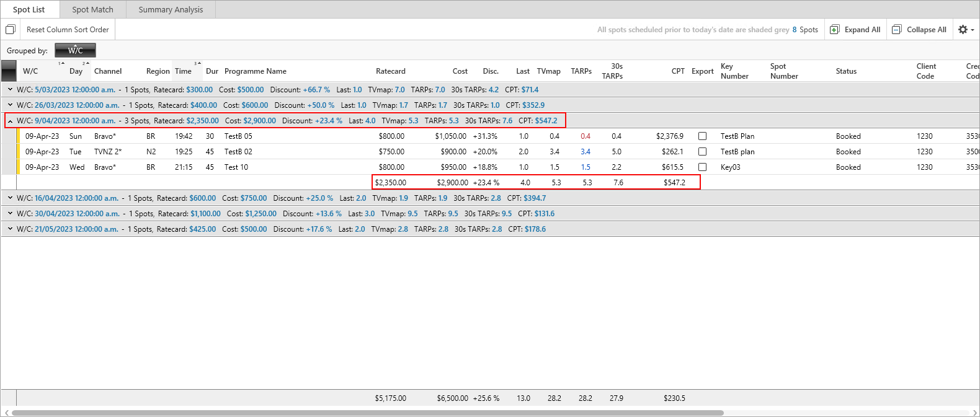
Task: Sort by Programme Name column header
Action: pos(256,71)
